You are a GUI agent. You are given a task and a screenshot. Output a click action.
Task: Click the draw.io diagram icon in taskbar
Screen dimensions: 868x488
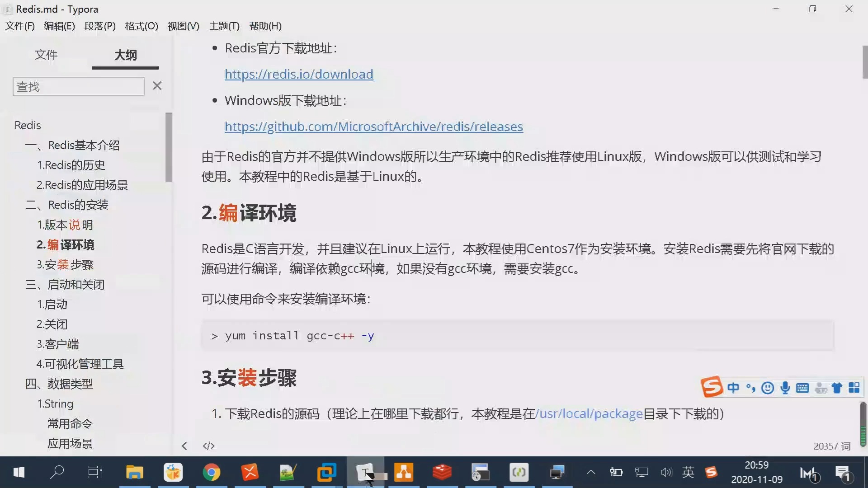tap(404, 473)
